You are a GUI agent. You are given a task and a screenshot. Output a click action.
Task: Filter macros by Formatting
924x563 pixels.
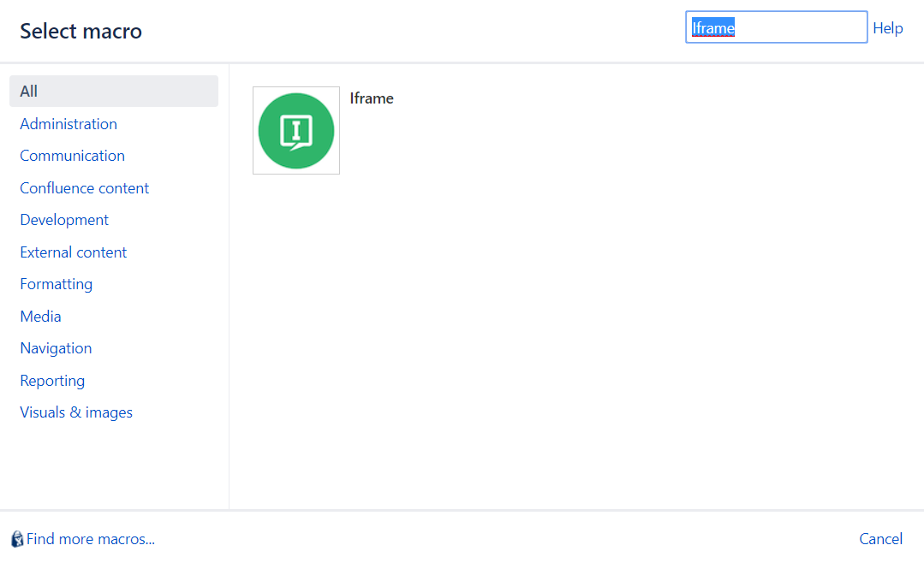pyautogui.click(x=57, y=284)
